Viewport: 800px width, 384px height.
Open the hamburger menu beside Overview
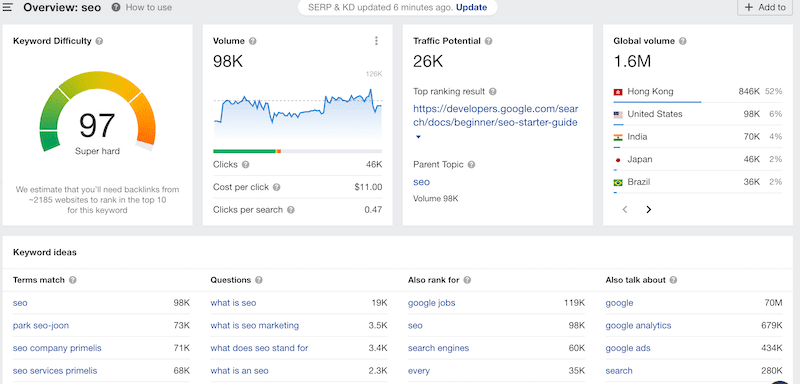7,8
